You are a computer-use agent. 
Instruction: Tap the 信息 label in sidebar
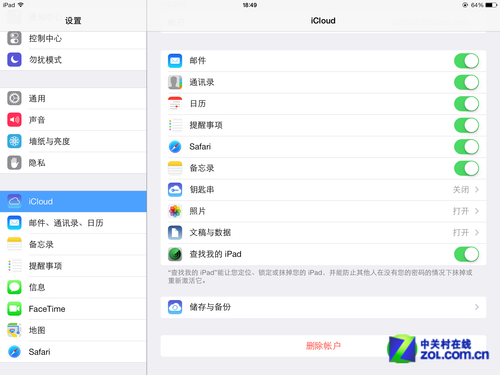coord(37,287)
